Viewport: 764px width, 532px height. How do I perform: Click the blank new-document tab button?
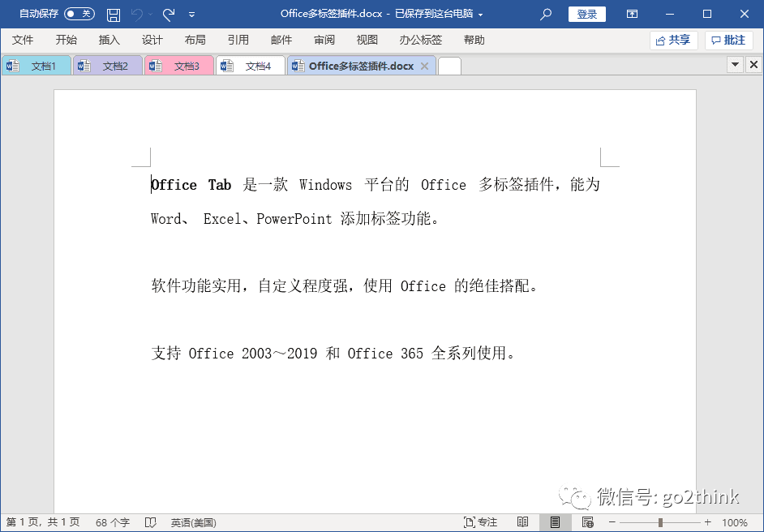pos(449,66)
